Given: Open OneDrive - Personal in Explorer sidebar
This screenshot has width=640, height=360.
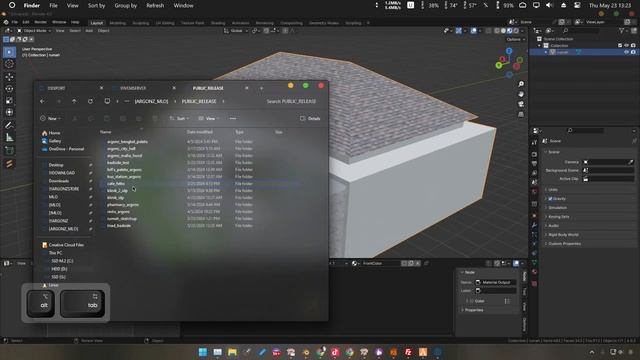Looking at the screenshot, I should click(63, 149).
